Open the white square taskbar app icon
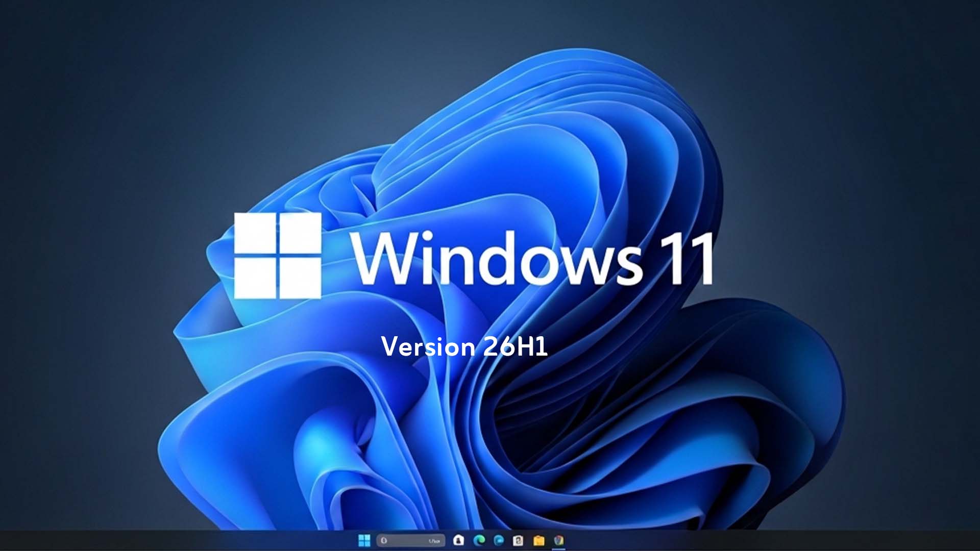Screen dimensions: 980x551 point(518,540)
